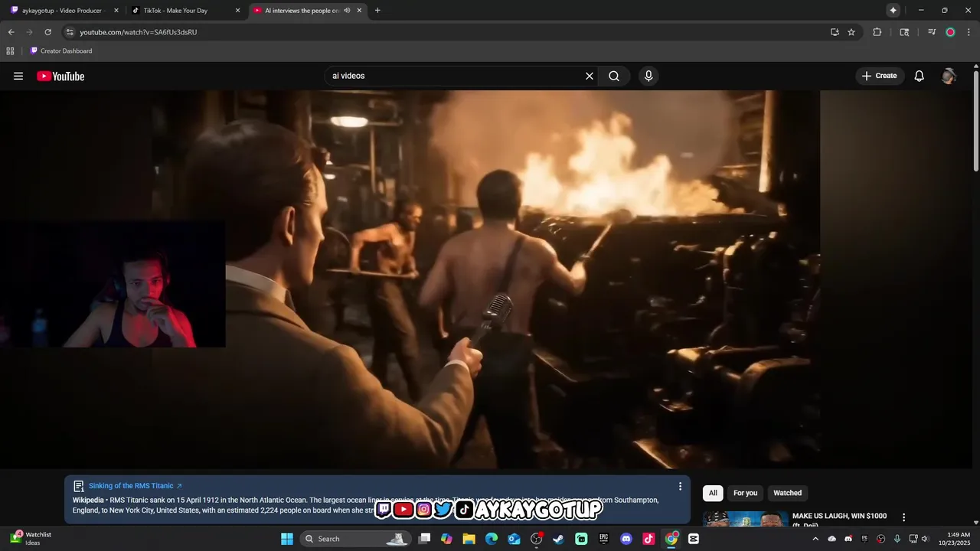
Task: Open Outlook from the taskbar
Action: (514, 539)
